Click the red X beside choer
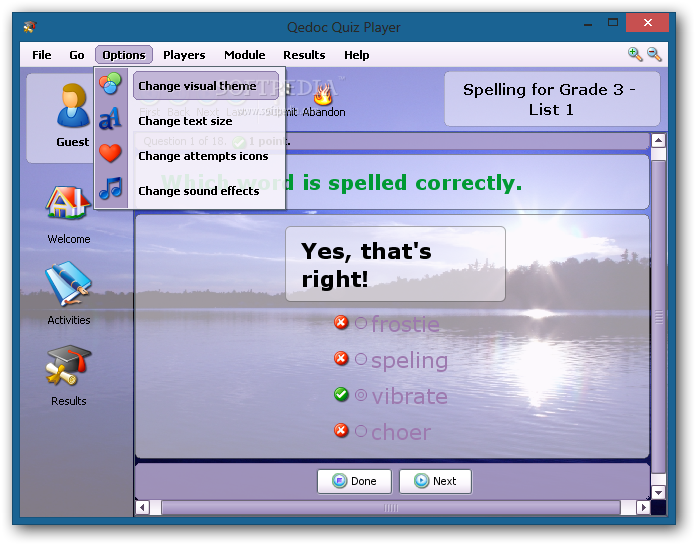 coord(341,430)
